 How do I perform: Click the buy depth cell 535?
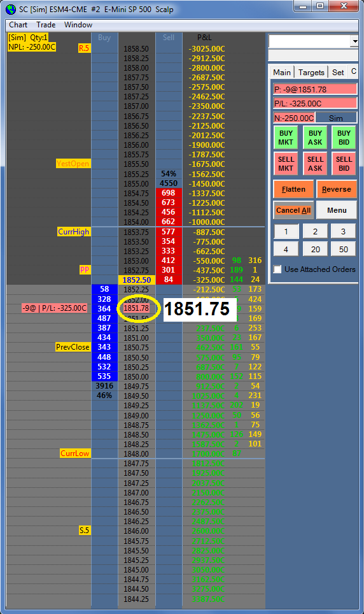point(104,376)
